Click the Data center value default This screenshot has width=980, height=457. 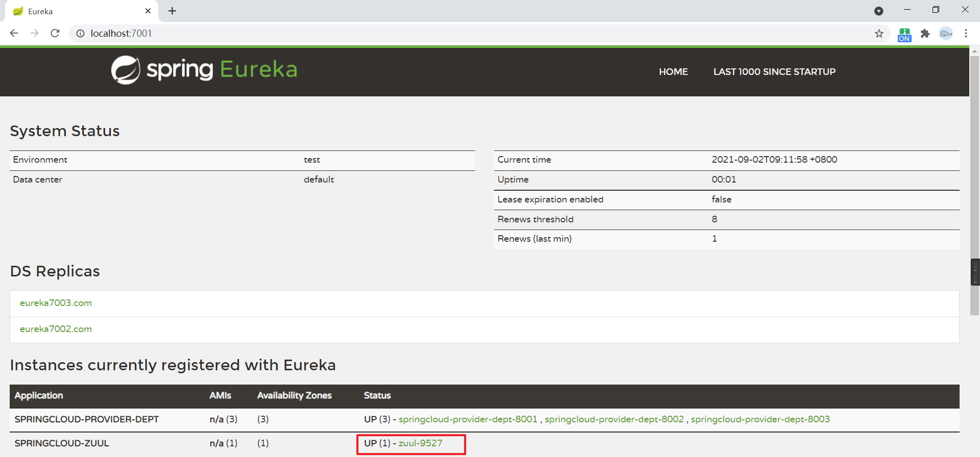[318, 180]
